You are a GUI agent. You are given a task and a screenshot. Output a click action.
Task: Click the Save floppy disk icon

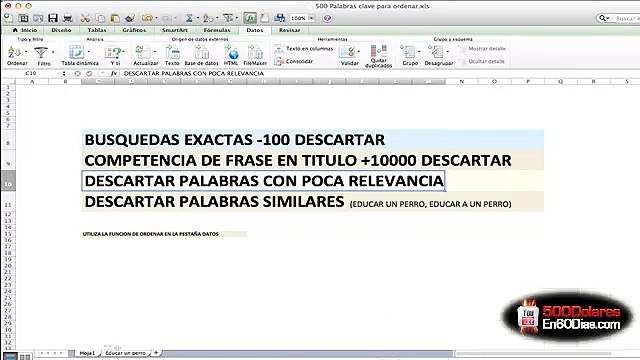tap(53, 18)
